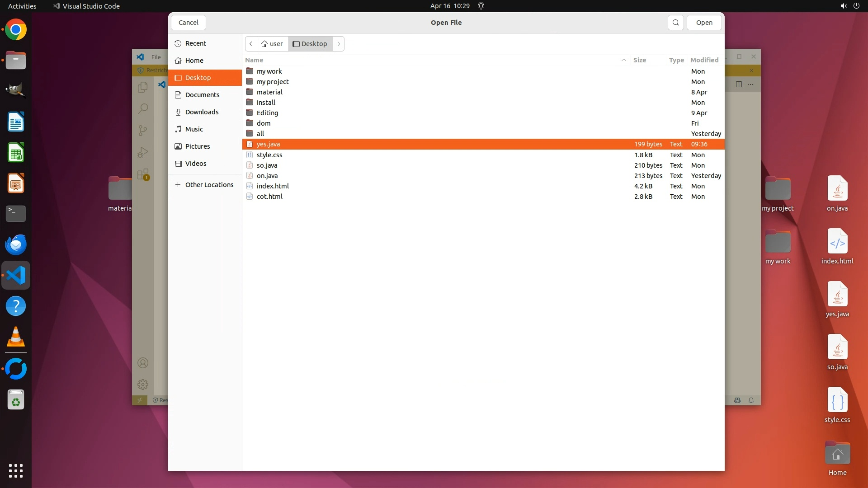Viewport: 868px width, 488px height.
Task: Click the back arrow in the path bar
Action: (x=251, y=44)
